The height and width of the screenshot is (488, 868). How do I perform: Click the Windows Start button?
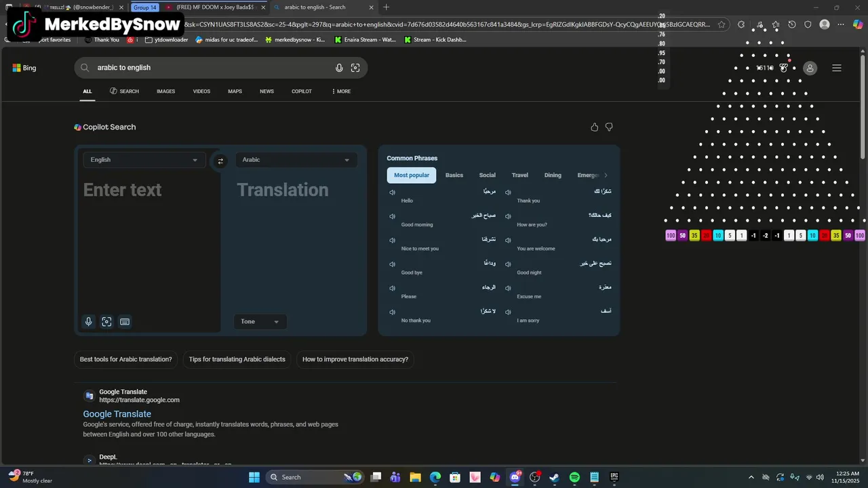pyautogui.click(x=254, y=477)
